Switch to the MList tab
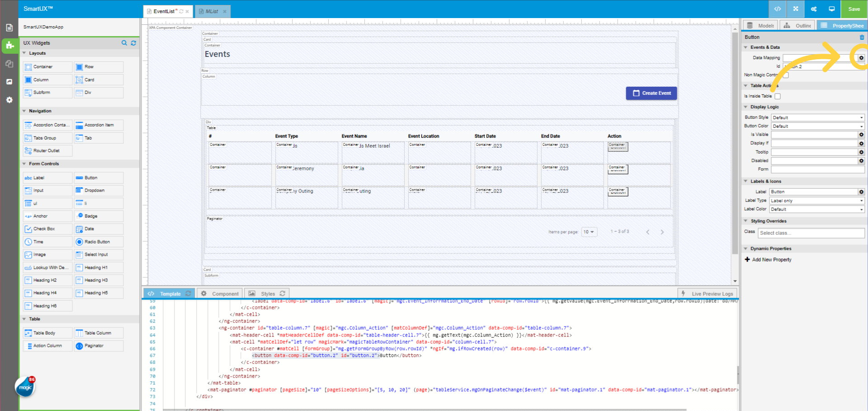The width and height of the screenshot is (868, 411). pos(212,11)
